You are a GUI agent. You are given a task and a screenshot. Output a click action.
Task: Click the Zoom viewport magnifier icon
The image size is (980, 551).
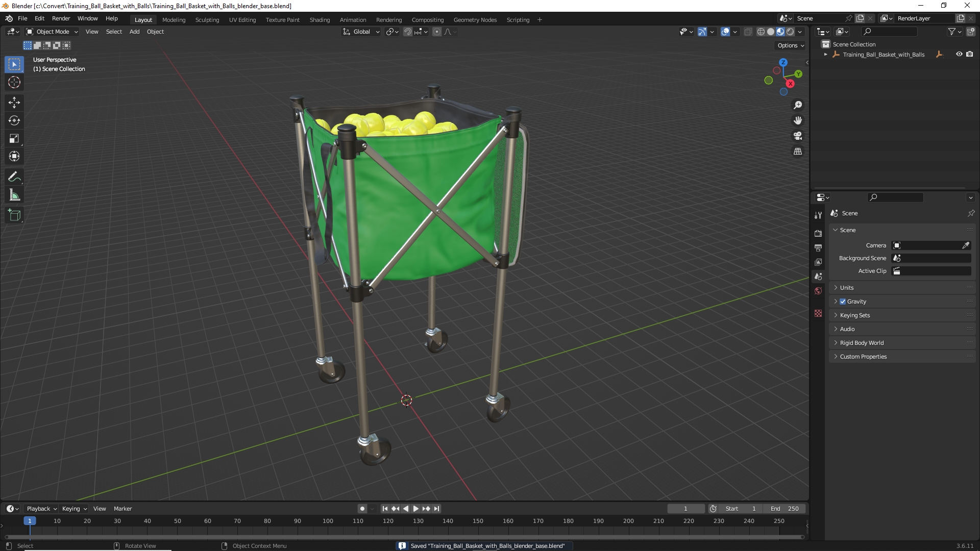(x=798, y=105)
